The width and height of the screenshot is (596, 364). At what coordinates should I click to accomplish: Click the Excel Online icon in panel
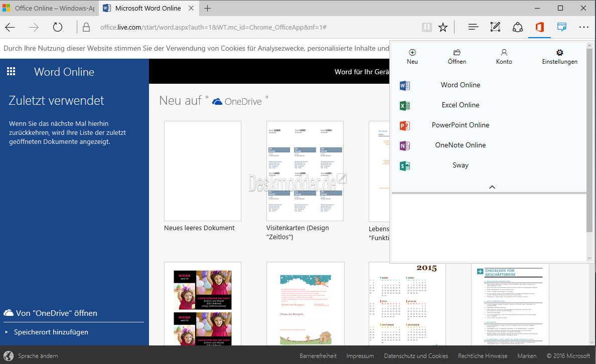tap(405, 106)
